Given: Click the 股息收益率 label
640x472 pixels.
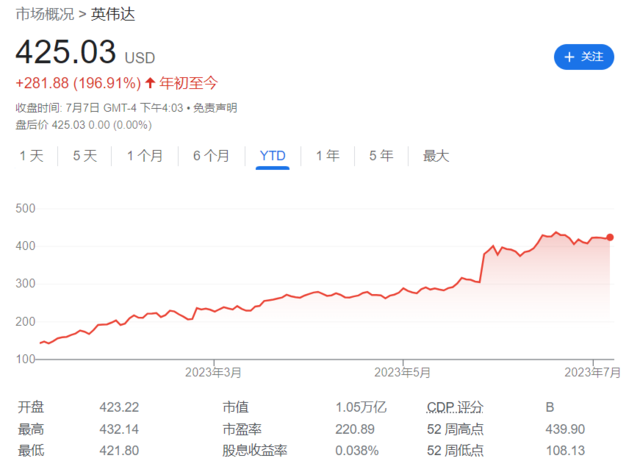Looking at the screenshot, I should (255, 450).
